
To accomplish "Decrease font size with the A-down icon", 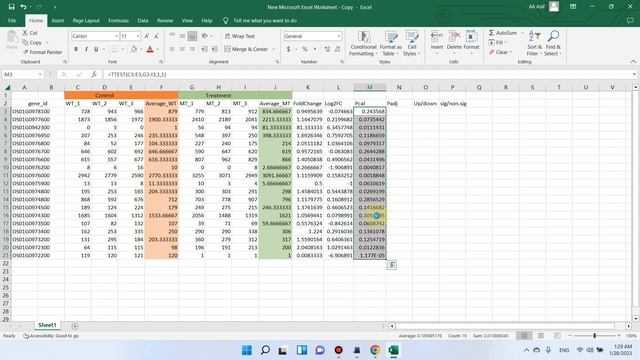I will click(x=156, y=36).
